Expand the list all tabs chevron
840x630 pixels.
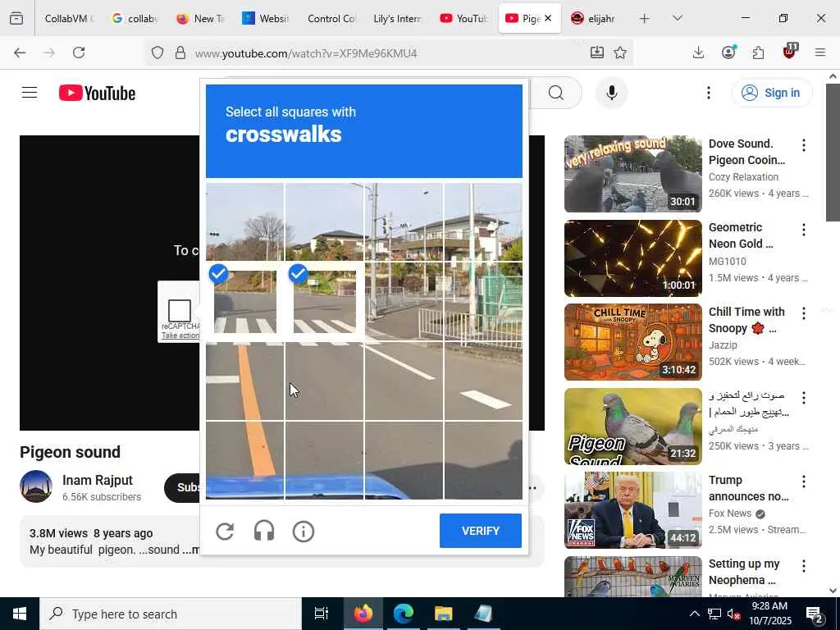coord(678,18)
